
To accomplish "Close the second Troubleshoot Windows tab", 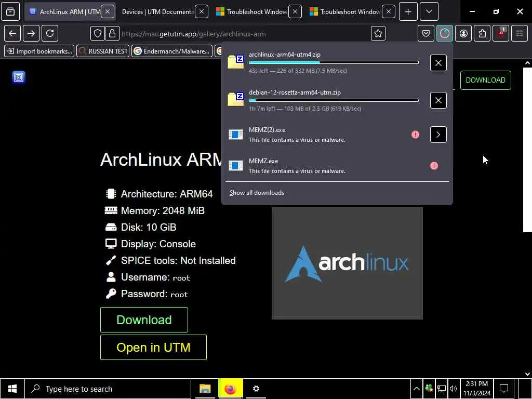I will click(x=389, y=12).
